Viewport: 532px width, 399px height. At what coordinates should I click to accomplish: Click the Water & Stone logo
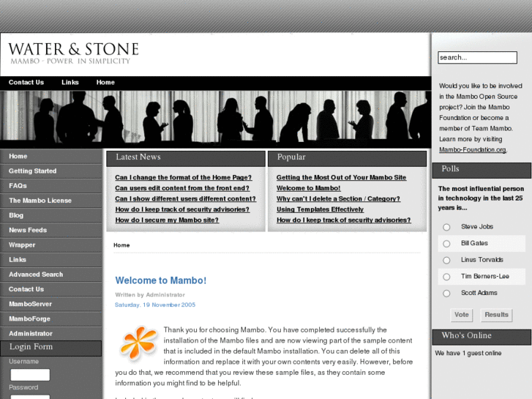(x=73, y=53)
